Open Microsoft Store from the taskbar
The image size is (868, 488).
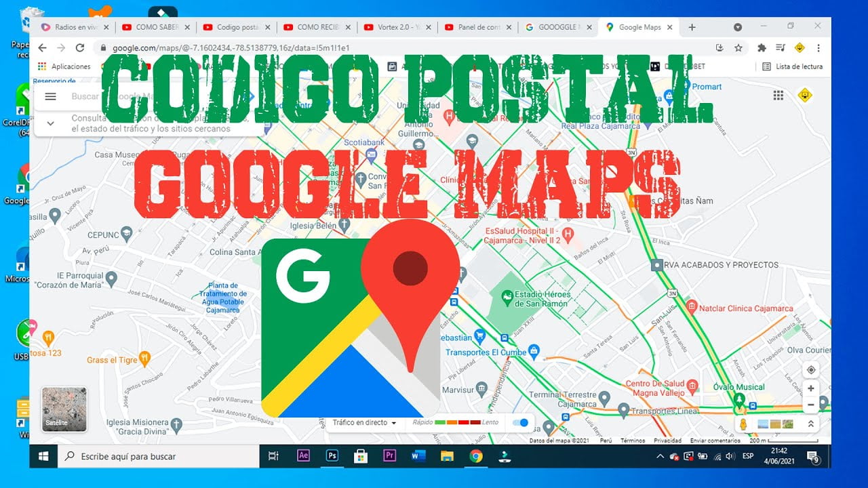pos(361,456)
